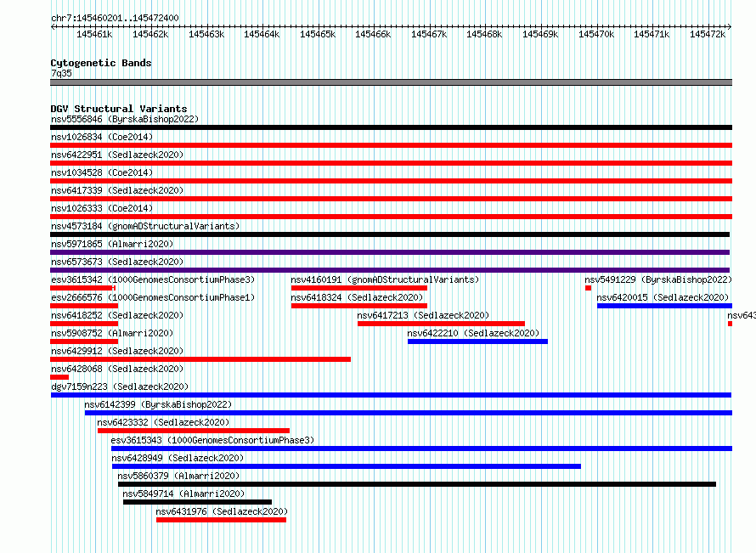756x553 pixels.
Task: Click the 145466k ruler position
Action: coord(373,34)
